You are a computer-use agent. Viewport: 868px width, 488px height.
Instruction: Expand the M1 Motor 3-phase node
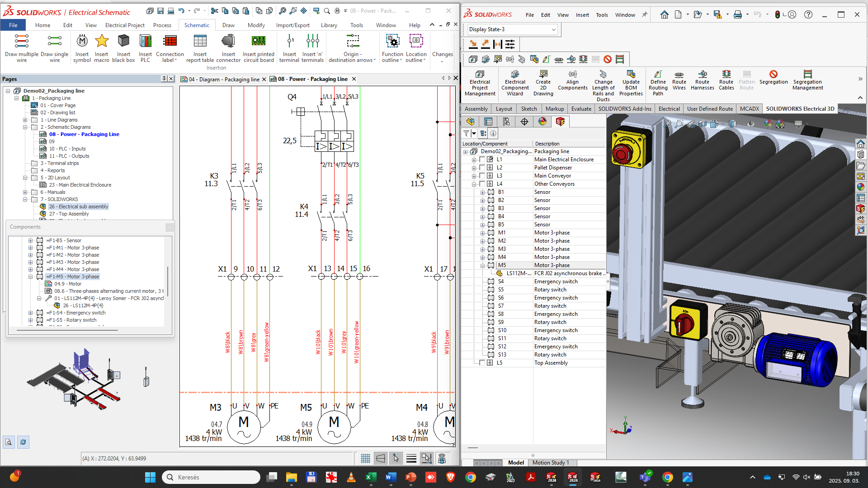(x=482, y=233)
